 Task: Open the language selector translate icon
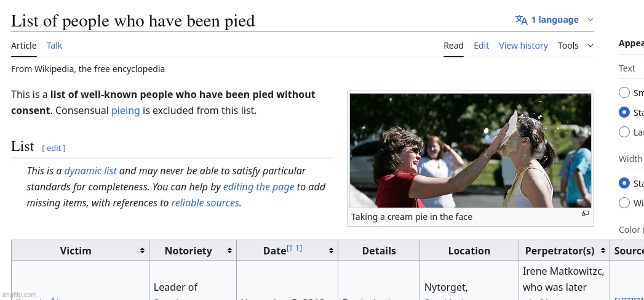tap(521, 20)
